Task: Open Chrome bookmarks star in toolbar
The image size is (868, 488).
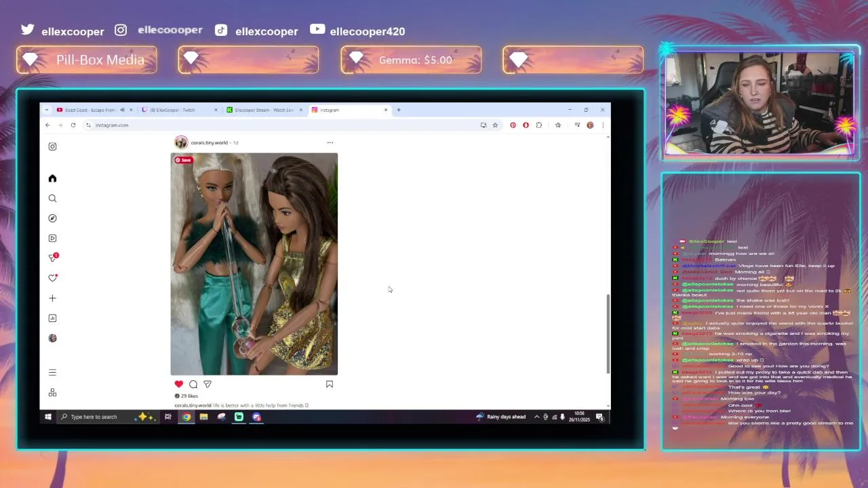Action: click(558, 125)
